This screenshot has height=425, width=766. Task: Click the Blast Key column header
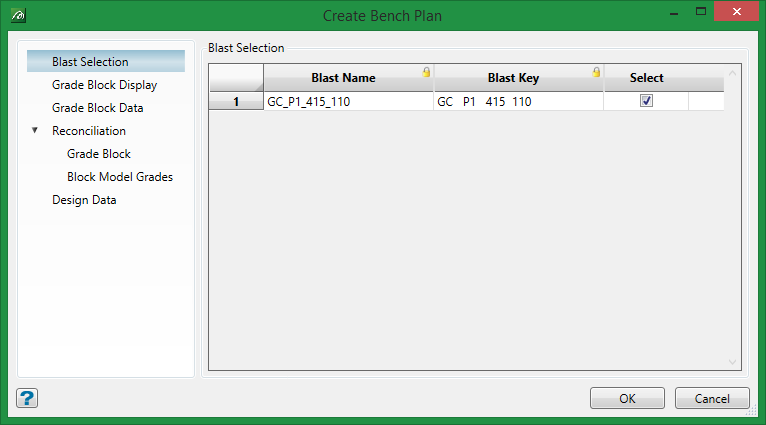pos(514,78)
